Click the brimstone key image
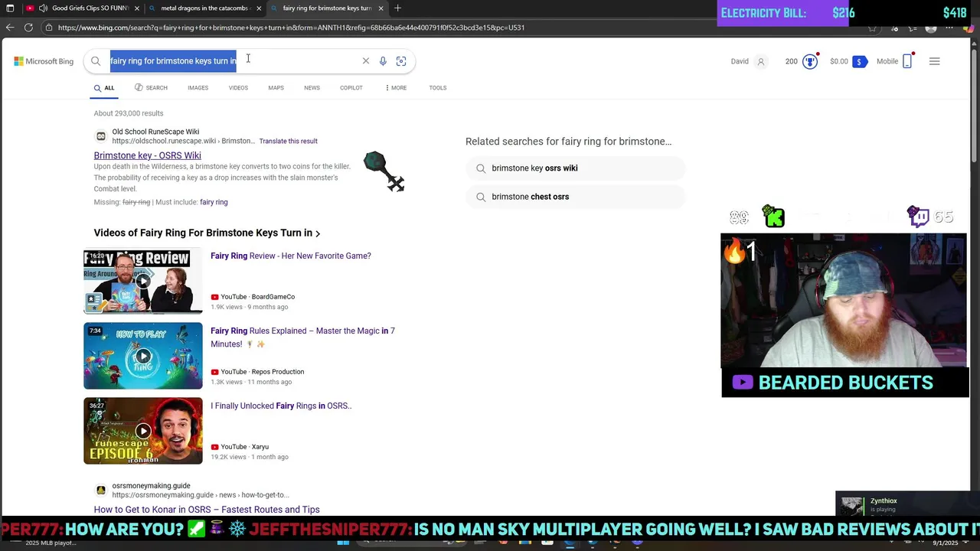The width and height of the screenshot is (980, 551). pos(384,171)
